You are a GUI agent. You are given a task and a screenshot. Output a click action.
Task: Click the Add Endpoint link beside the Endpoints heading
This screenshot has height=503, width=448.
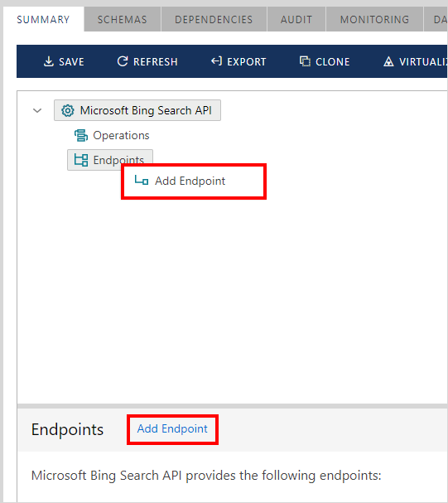(x=172, y=429)
